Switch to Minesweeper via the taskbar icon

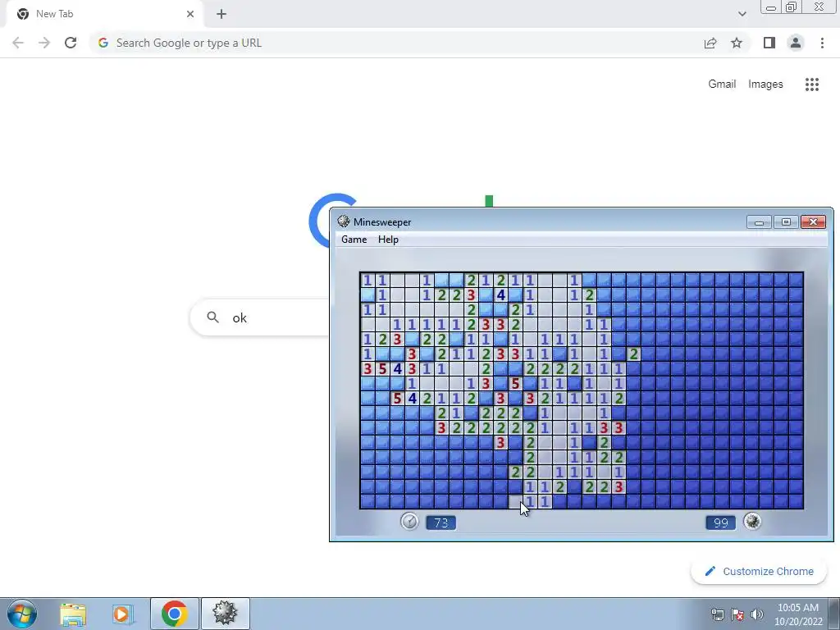coord(225,614)
